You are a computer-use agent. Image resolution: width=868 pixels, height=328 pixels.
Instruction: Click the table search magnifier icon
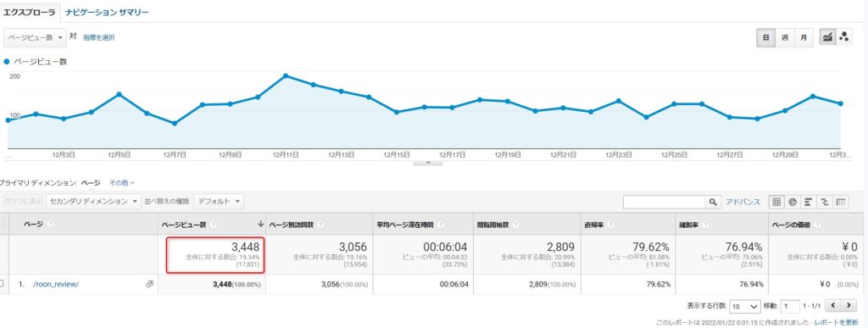pyautogui.click(x=713, y=202)
